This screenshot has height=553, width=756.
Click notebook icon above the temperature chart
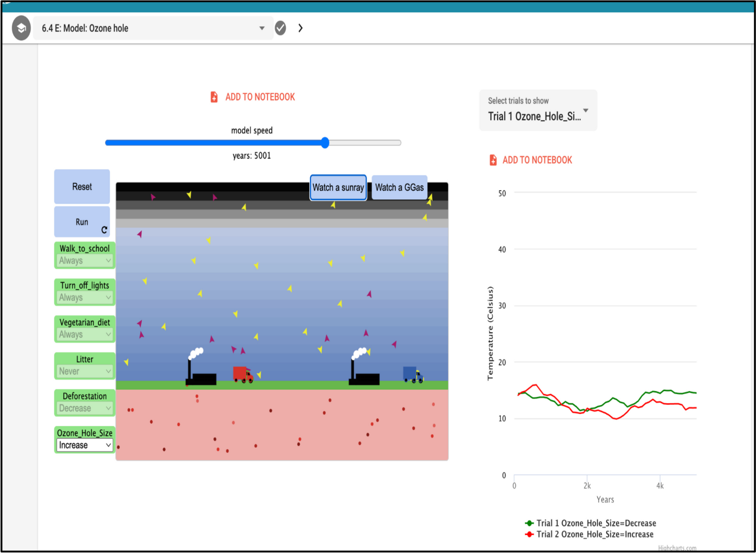click(493, 160)
